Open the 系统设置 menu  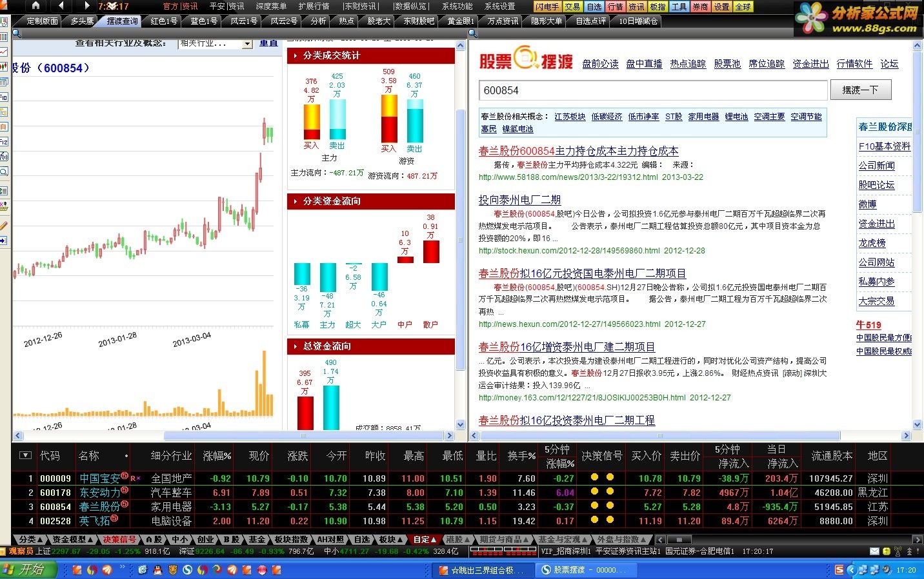coord(500,6)
